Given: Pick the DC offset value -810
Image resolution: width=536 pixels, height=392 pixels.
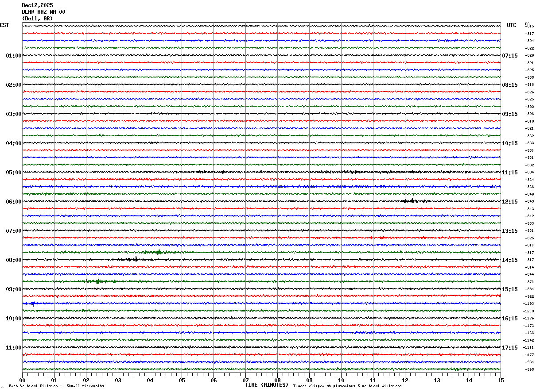Looking at the screenshot, I should click(529, 245).
